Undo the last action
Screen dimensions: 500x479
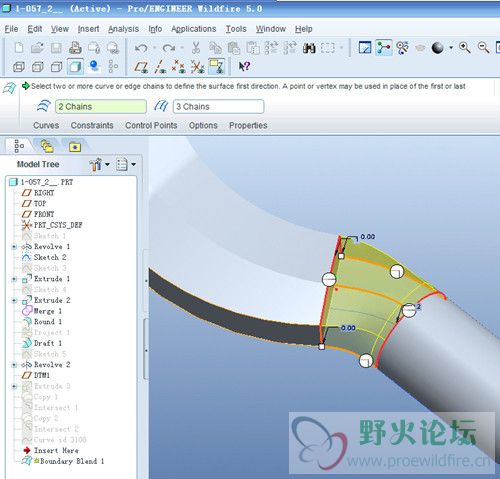[141, 48]
